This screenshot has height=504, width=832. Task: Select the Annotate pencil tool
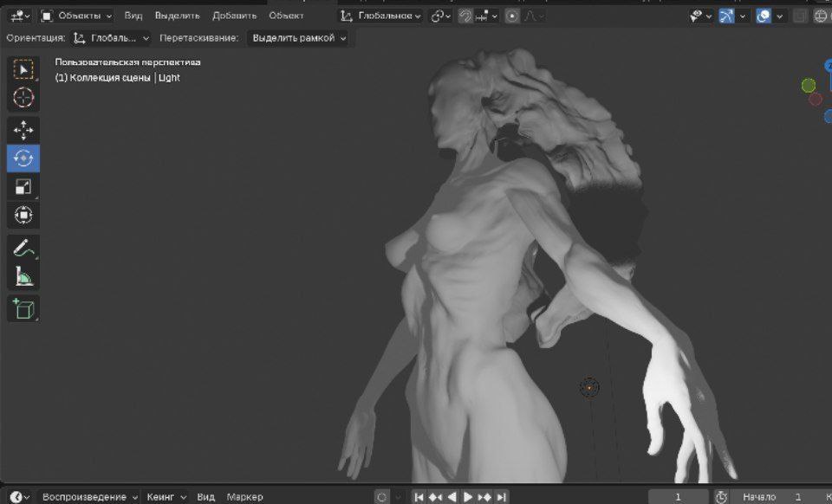23,249
